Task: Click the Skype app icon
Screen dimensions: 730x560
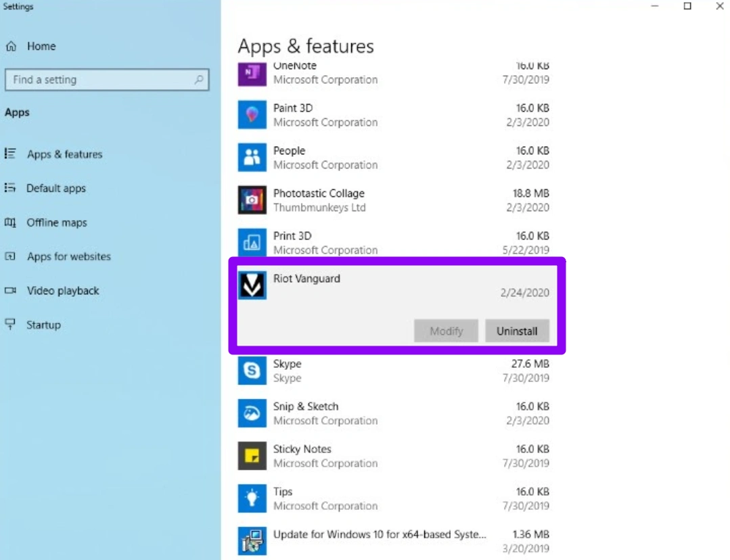Action: (252, 371)
